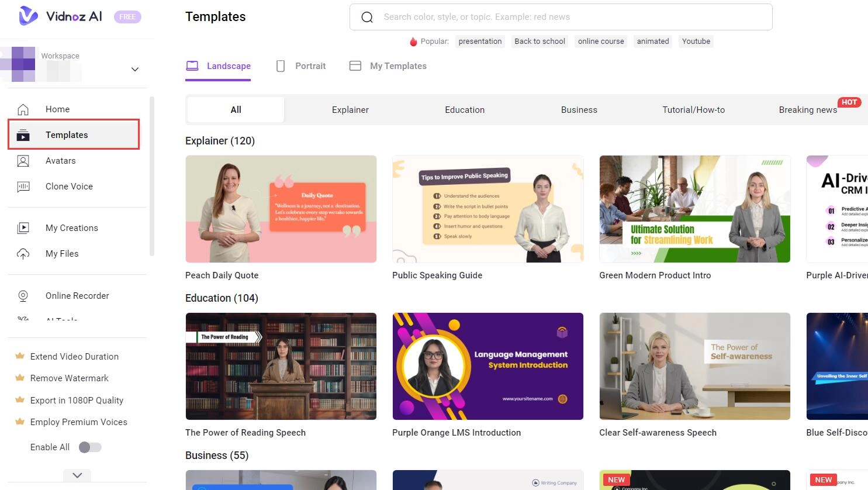The width and height of the screenshot is (868, 490).
Task: Click the My Files cloud icon
Action: tap(23, 254)
